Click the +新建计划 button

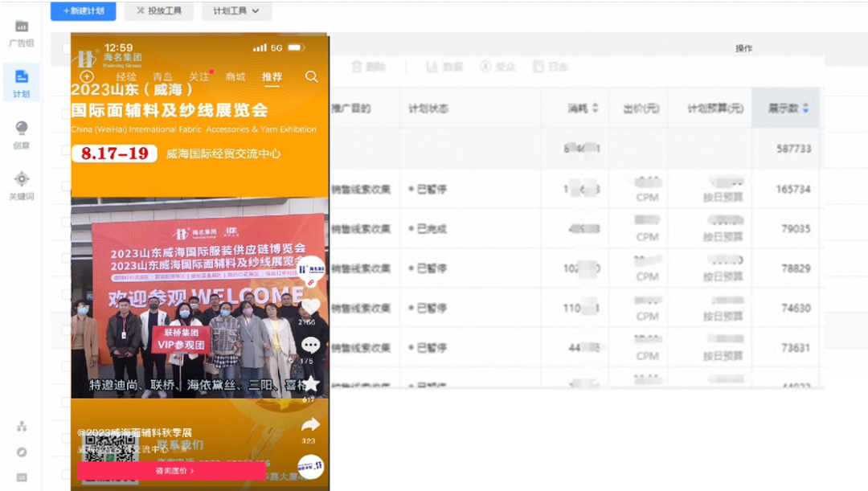pos(83,10)
